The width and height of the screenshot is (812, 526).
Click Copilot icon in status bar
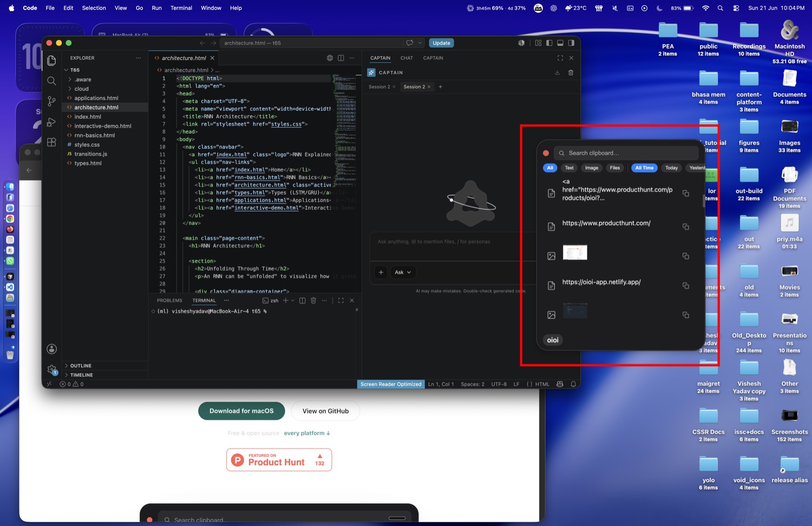click(560, 384)
